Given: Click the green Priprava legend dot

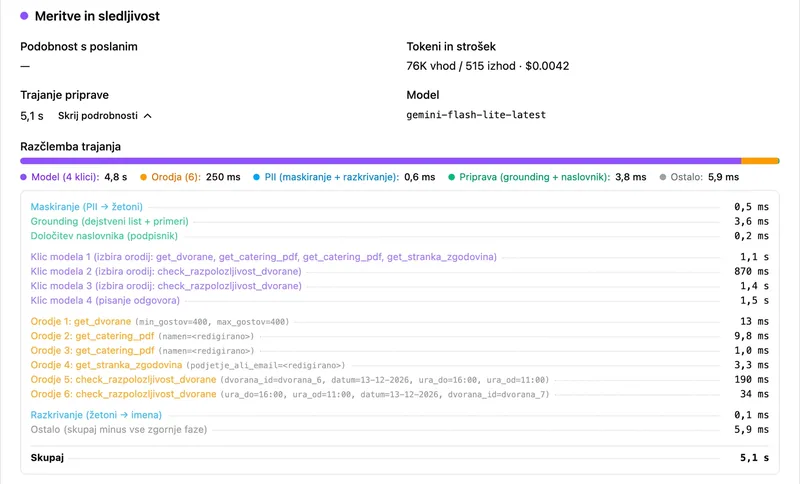Looking at the screenshot, I should pyautogui.click(x=452, y=177).
